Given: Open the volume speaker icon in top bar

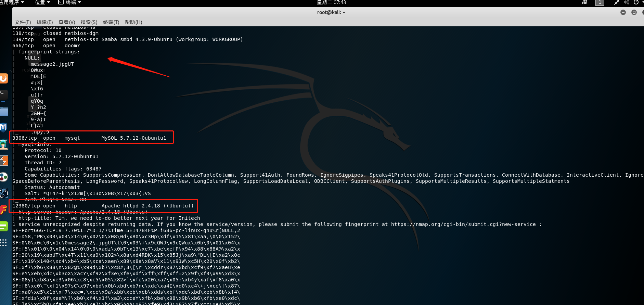Looking at the screenshot, I should [x=626, y=2].
